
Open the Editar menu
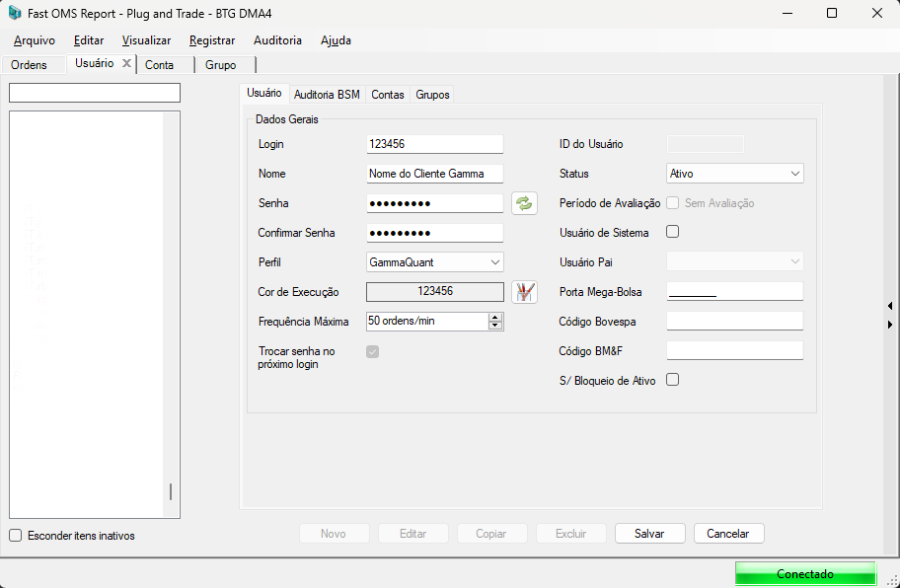89,40
